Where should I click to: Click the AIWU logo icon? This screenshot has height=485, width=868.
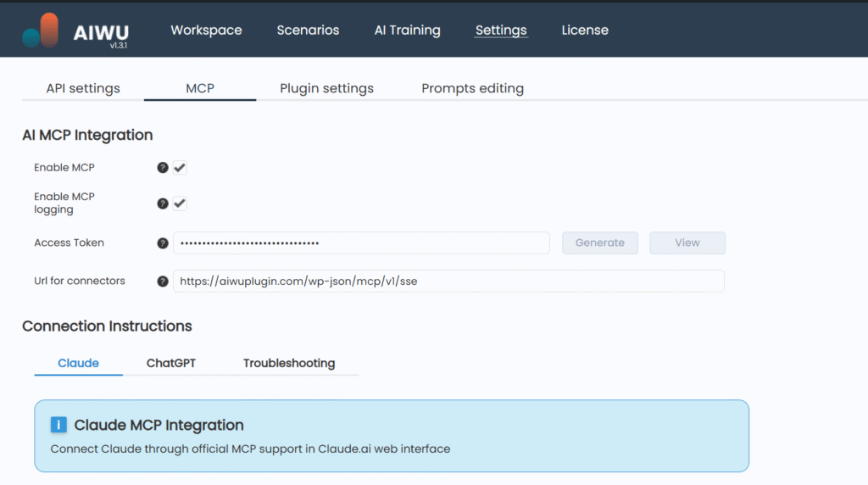42,30
